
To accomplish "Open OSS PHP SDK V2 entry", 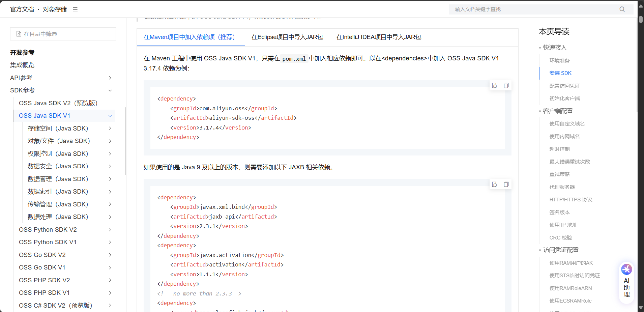I will click(45, 280).
